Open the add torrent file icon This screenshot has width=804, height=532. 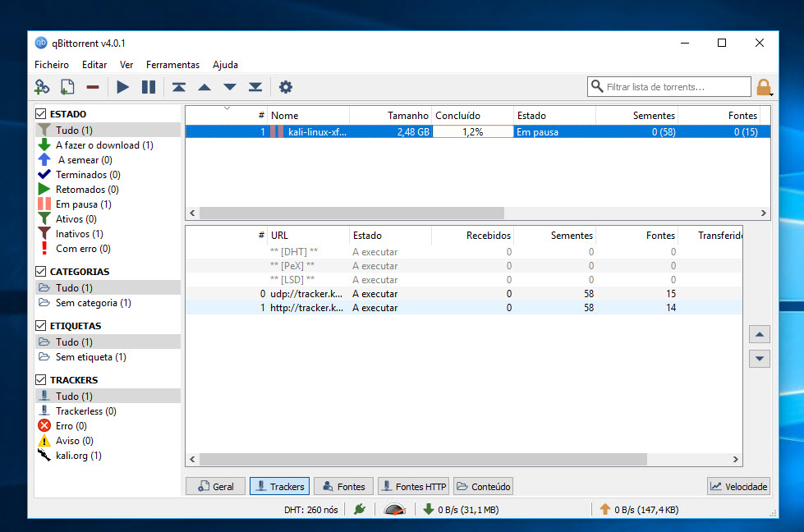67,86
